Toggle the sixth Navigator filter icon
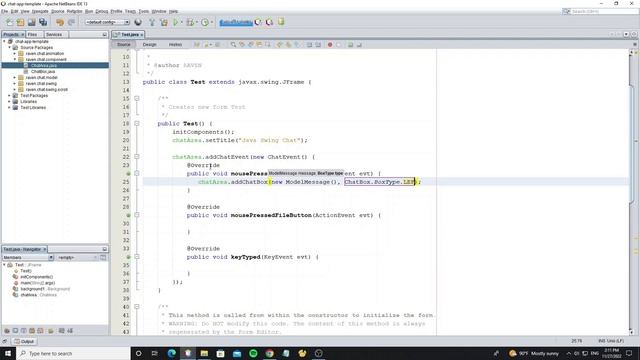The width and height of the screenshot is (640, 360). click(51, 331)
